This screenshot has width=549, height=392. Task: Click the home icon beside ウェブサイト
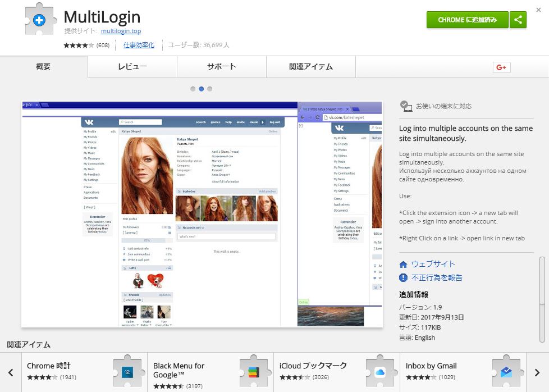(404, 264)
